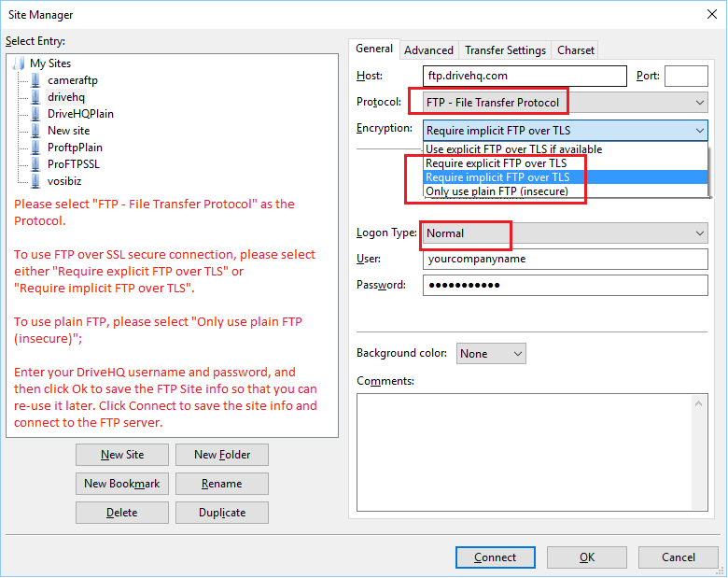Select the ProftpPlain server icon

(x=35, y=148)
